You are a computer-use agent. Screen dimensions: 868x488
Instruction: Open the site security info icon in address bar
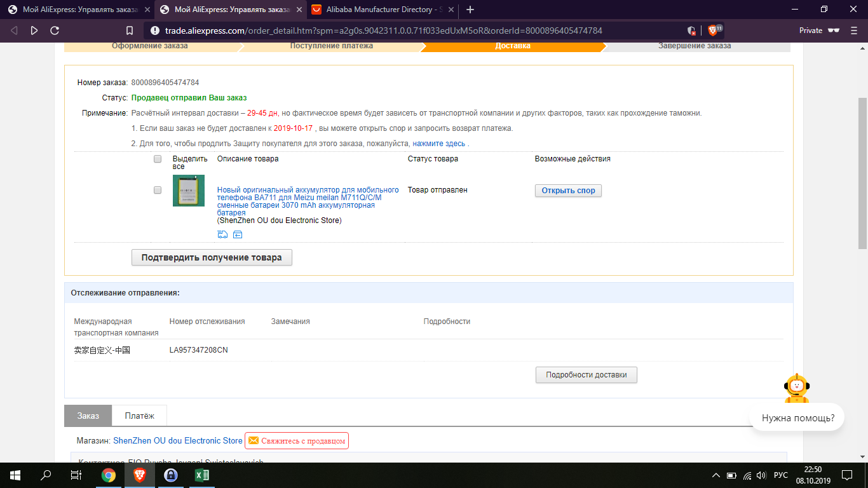point(155,30)
